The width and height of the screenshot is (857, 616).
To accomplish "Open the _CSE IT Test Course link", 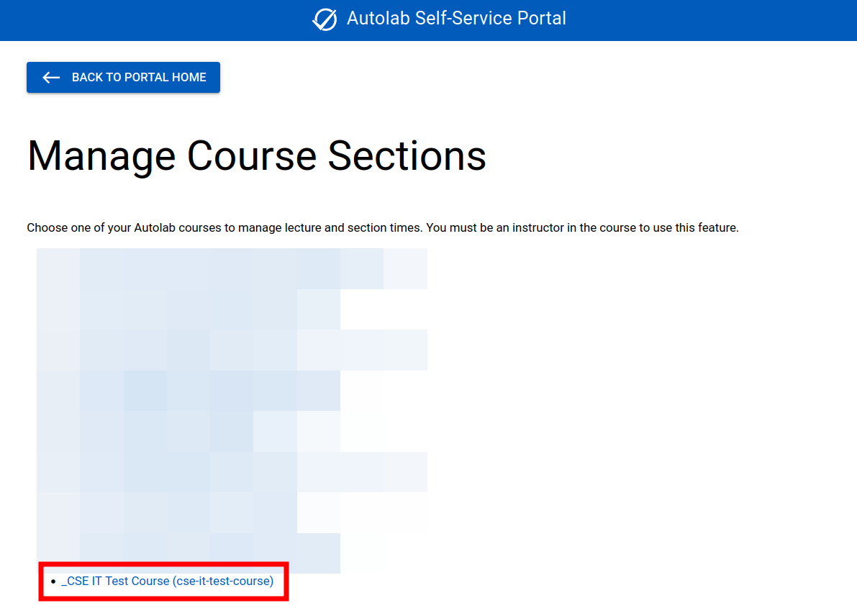I will pyautogui.click(x=167, y=581).
